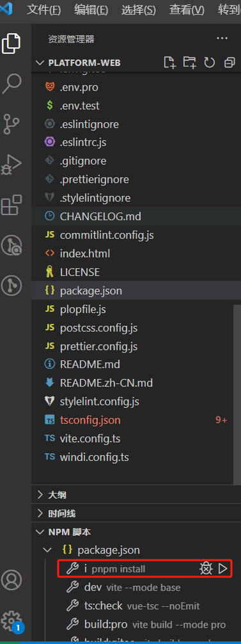Open the 查看(V) menu
This screenshot has height=644, width=241.
click(x=187, y=10)
